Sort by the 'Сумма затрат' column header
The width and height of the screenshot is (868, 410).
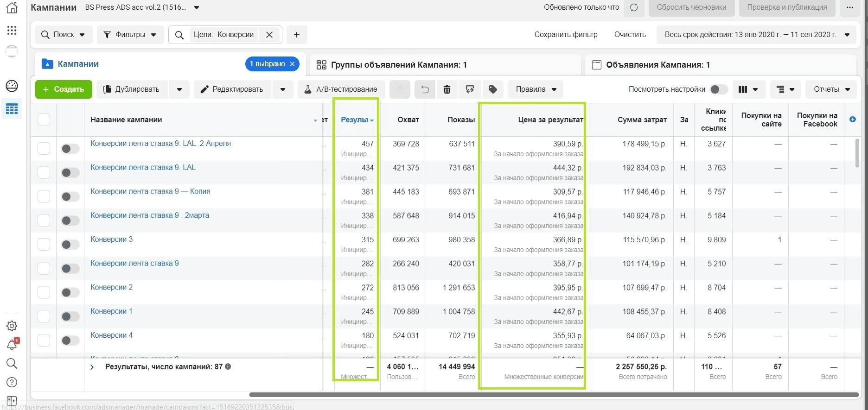point(642,120)
